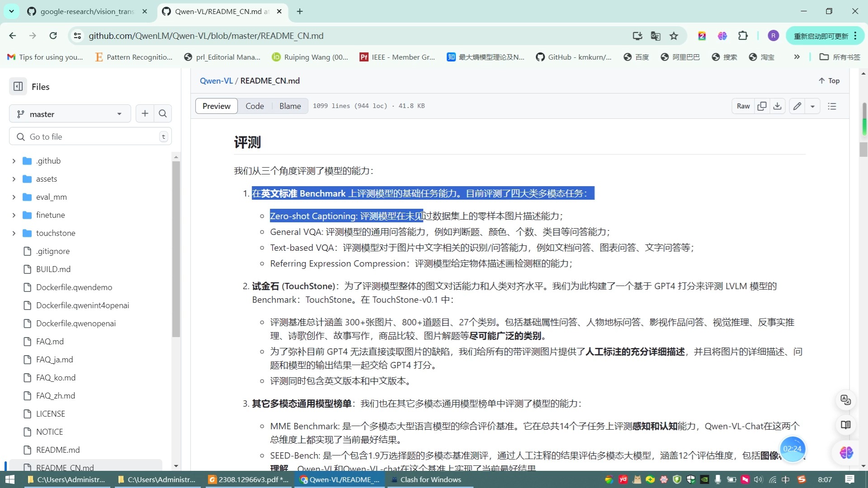
Task: Jump to Top of file
Action: [x=829, y=80]
